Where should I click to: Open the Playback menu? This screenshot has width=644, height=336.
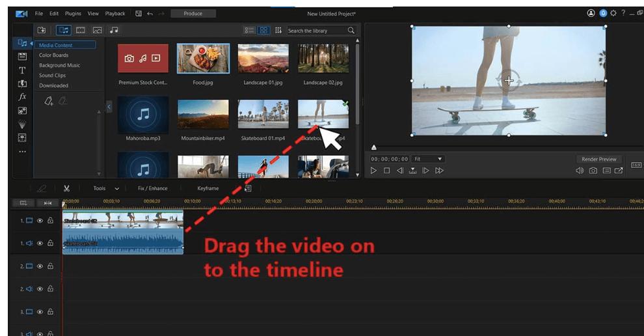point(115,14)
